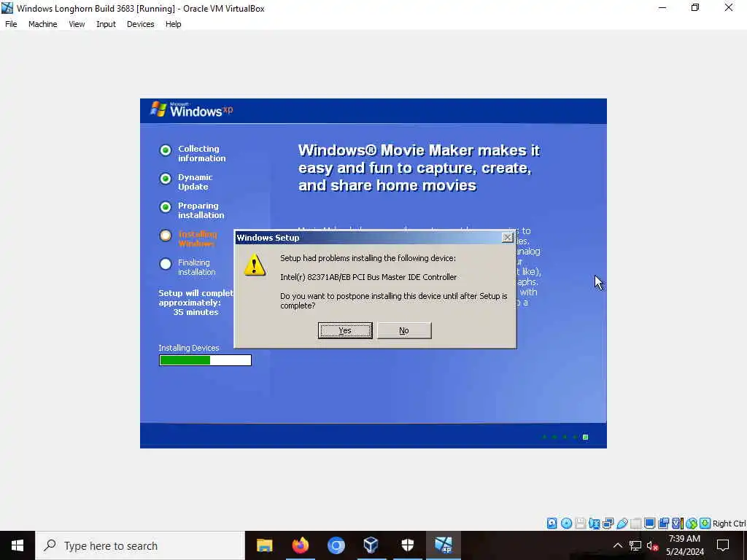Click the globe mouse integration status icon
The image size is (747, 560).
click(692, 524)
